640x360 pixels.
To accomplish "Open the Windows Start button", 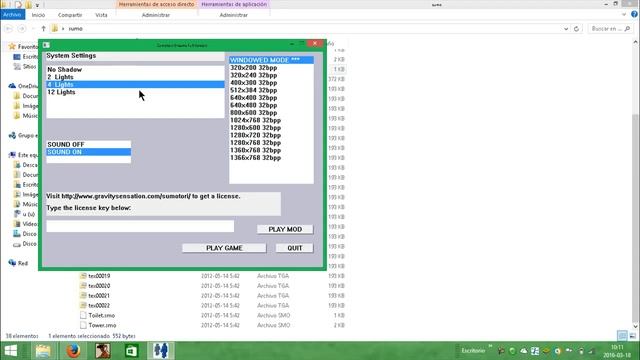I will [x=11, y=351].
